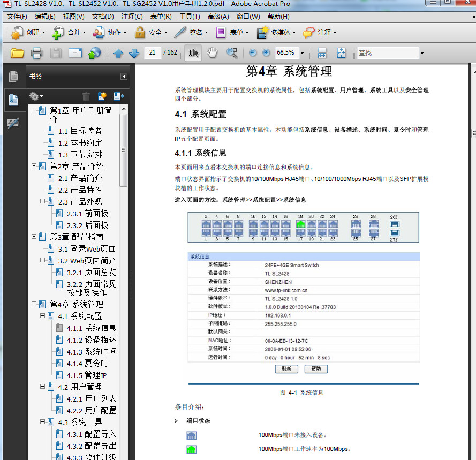Screen dimensions: 476x460
Task: Click the bookmarks panel scrollbar thumb
Action: point(123,150)
